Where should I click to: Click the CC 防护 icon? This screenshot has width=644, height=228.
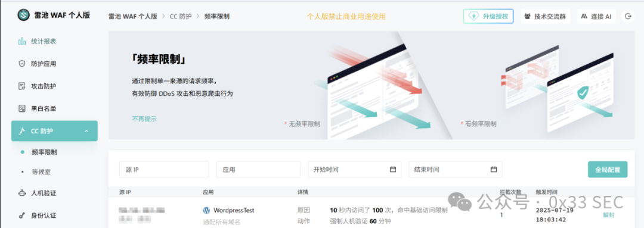point(22,131)
